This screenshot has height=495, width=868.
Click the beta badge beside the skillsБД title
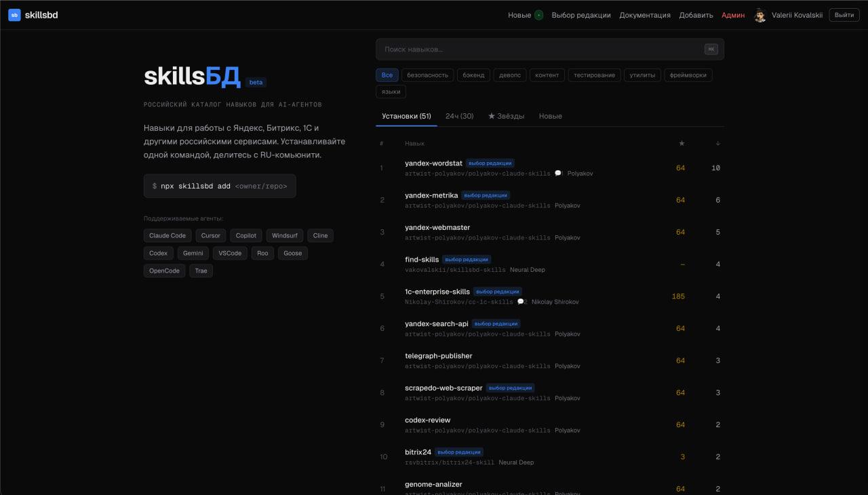pos(256,82)
